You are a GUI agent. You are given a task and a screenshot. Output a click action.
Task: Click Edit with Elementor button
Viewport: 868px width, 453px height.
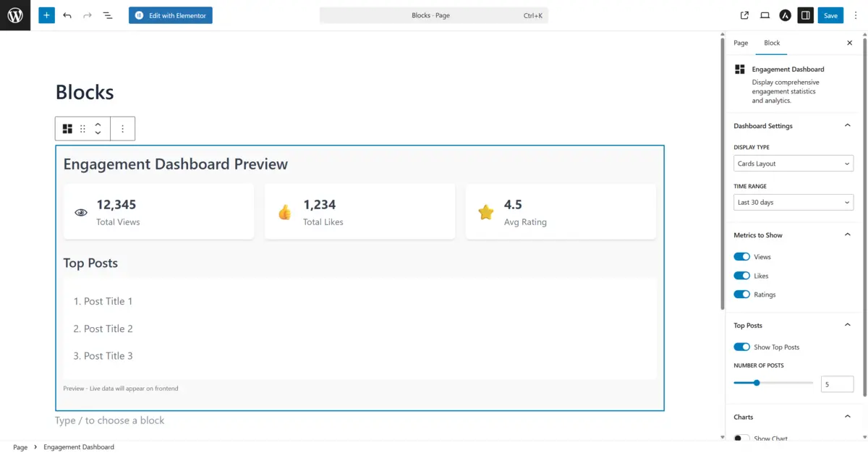(171, 15)
